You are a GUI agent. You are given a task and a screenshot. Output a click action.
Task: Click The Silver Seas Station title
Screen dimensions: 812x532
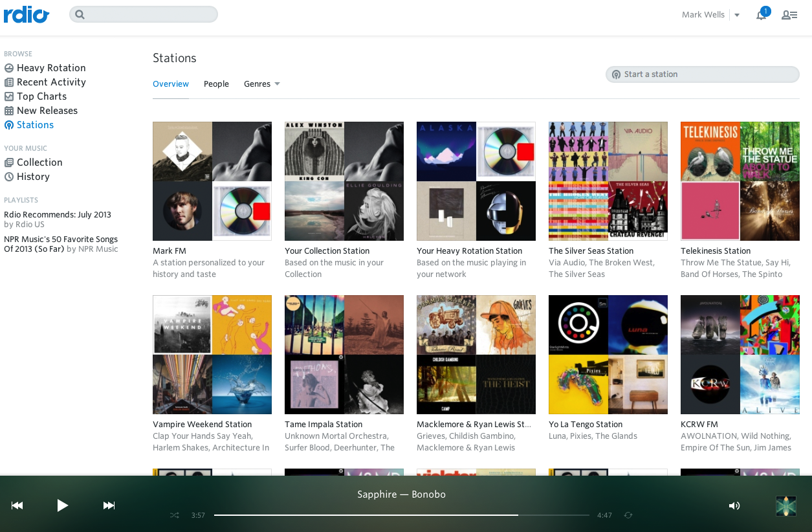(591, 251)
